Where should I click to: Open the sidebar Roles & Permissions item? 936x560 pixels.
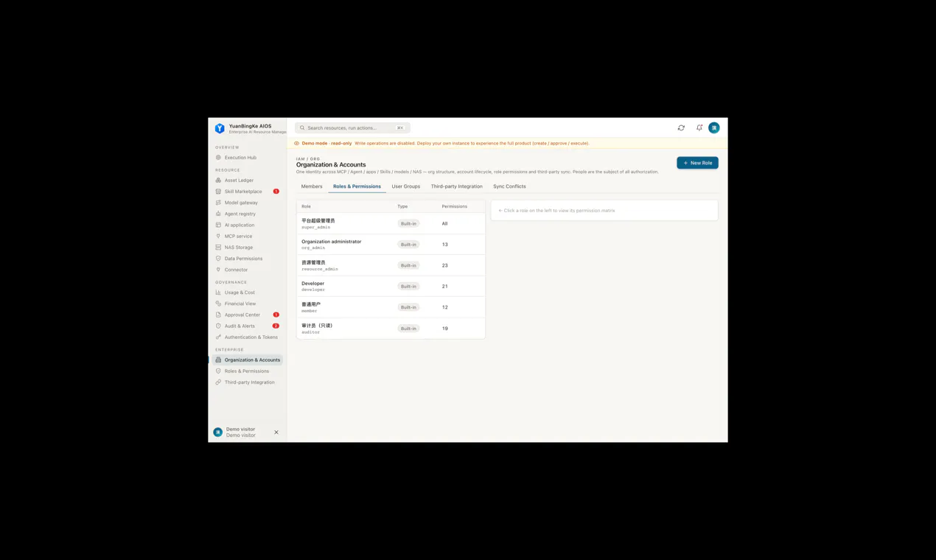248,371
